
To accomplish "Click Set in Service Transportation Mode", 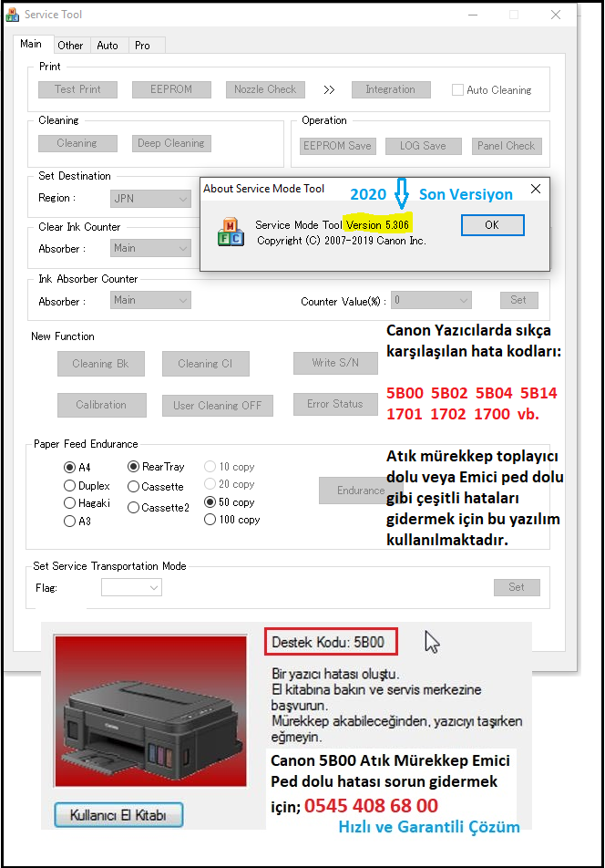I will click(517, 587).
